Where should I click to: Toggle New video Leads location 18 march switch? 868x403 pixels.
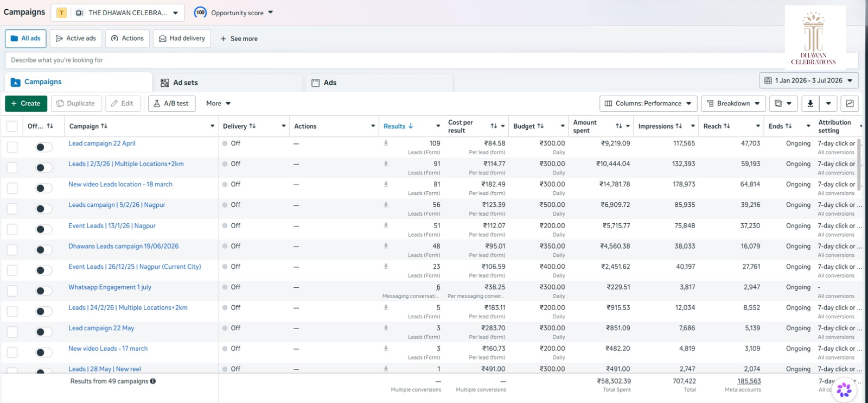[44, 188]
